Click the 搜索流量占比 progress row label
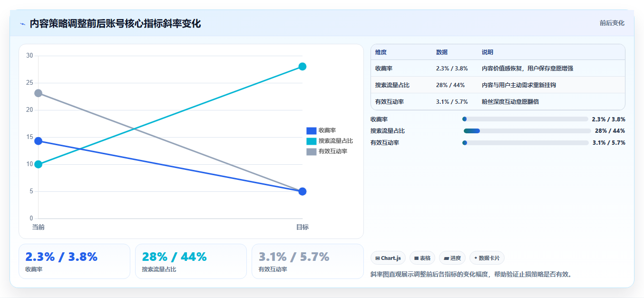644x298 pixels. [388, 131]
